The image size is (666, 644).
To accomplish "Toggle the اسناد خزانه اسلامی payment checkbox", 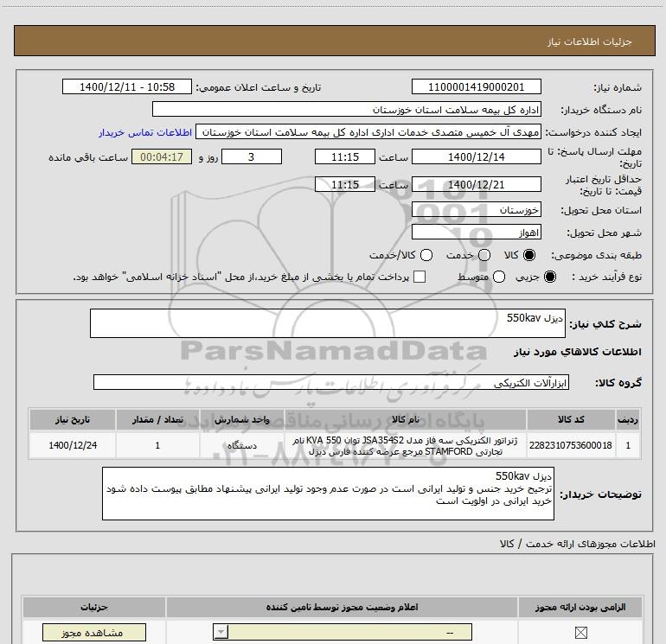I will [419, 277].
